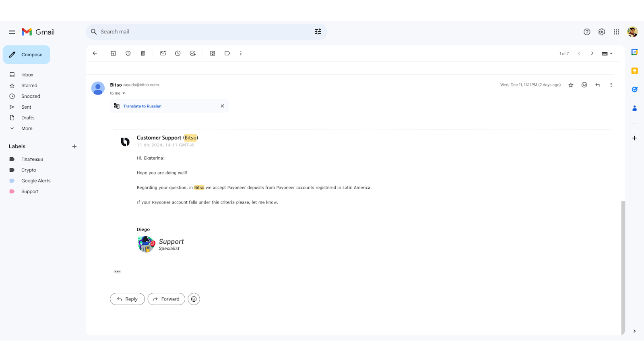Select the pink Support label color tag
The width and height of the screenshot is (644, 362).
tap(12, 191)
